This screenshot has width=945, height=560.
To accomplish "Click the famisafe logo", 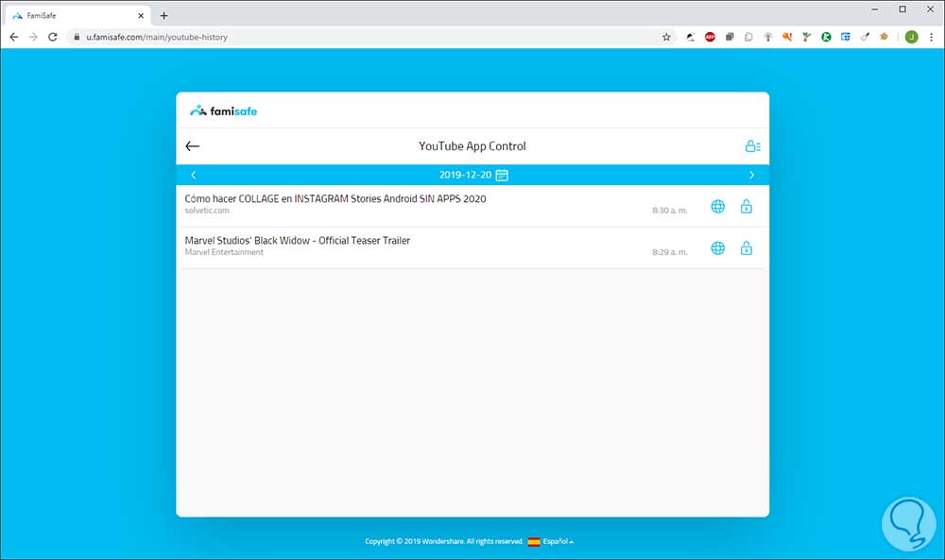I will (x=224, y=110).
